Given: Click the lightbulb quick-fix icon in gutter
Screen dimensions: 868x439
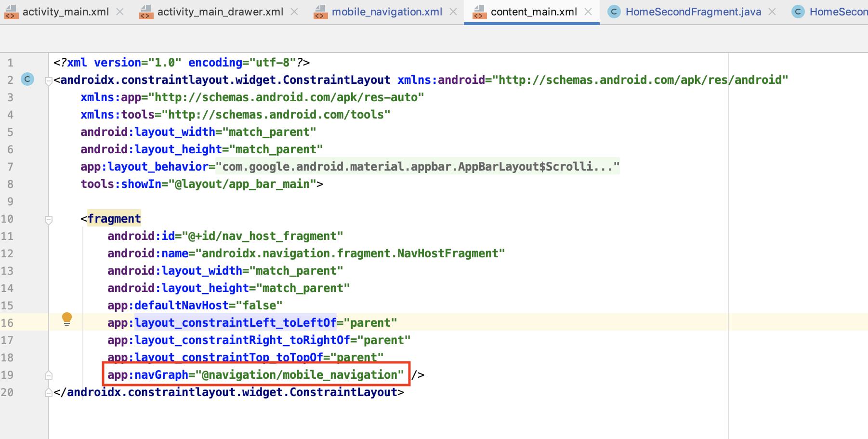Looking at the screenshot, I should pyautogui.click(x=67, y=319).
